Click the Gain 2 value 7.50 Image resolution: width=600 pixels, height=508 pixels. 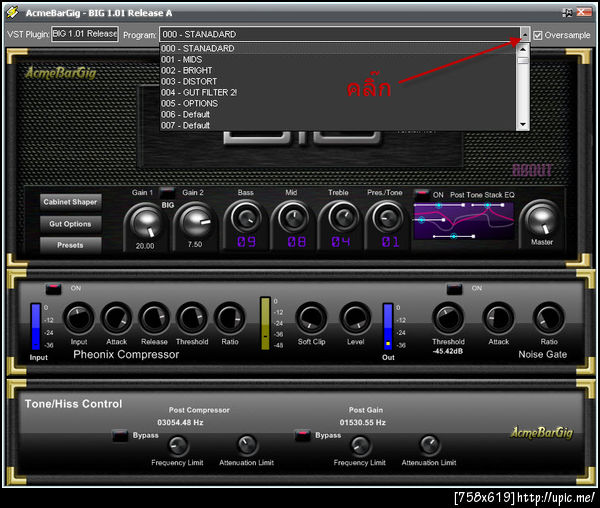coord(195,244)
